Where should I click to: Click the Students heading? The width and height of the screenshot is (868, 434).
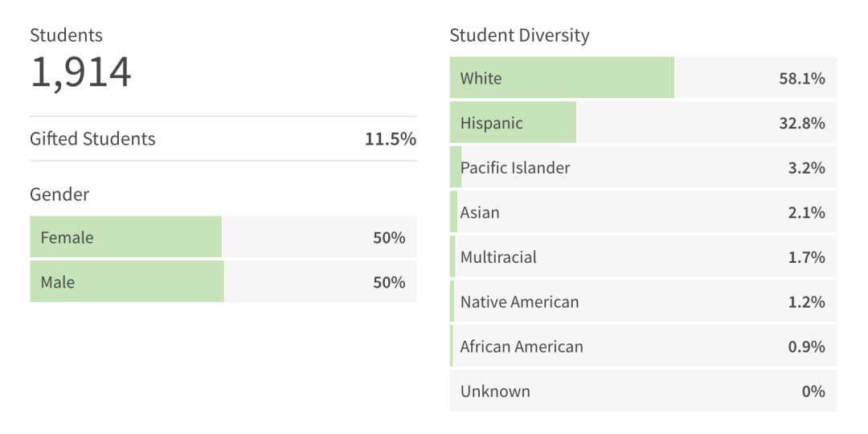coord(66,35)
